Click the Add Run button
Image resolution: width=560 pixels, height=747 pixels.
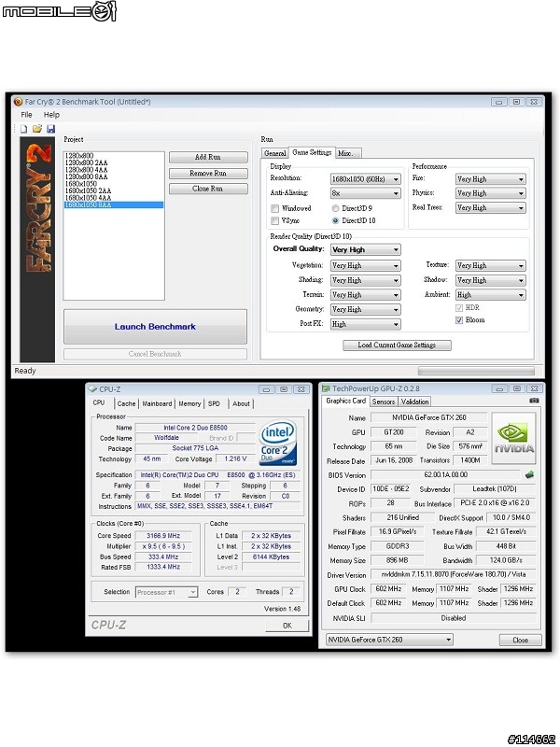(208, 157)
